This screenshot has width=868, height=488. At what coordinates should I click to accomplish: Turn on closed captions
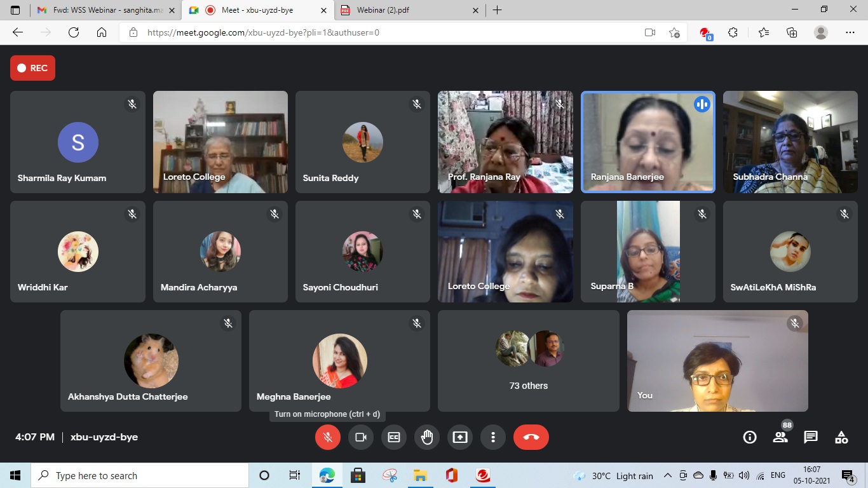pyautogui.click(x=394, y=437)
